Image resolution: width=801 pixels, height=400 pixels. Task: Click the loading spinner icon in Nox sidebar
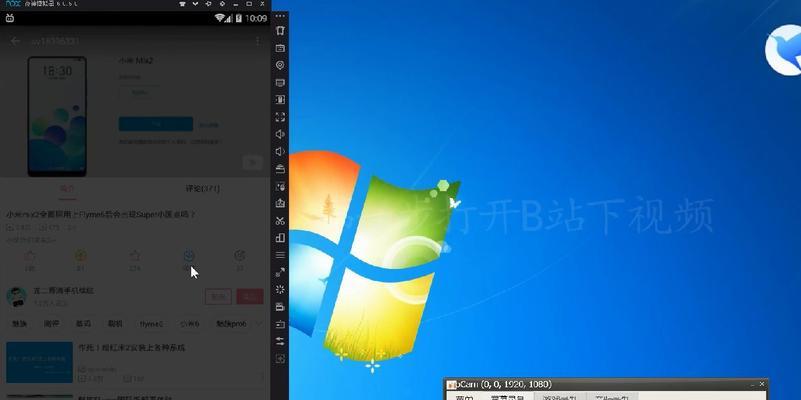(x=280, y=290)
